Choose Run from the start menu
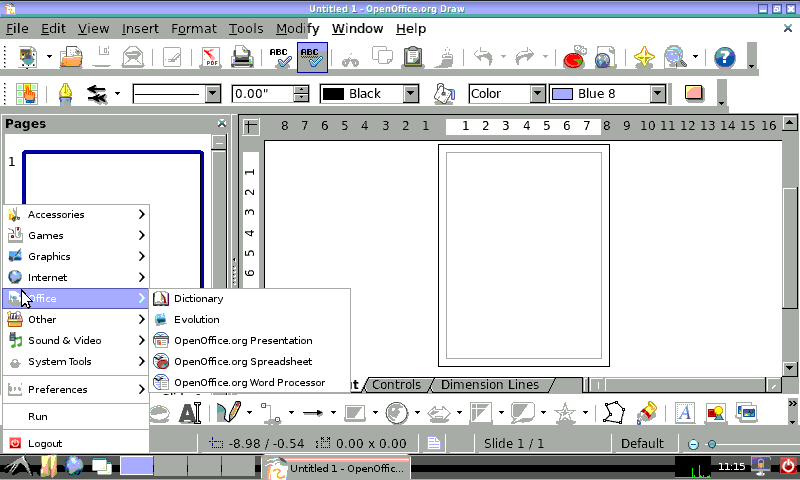Viewport: 800px width, 480px height. click(x=38, y=416)
